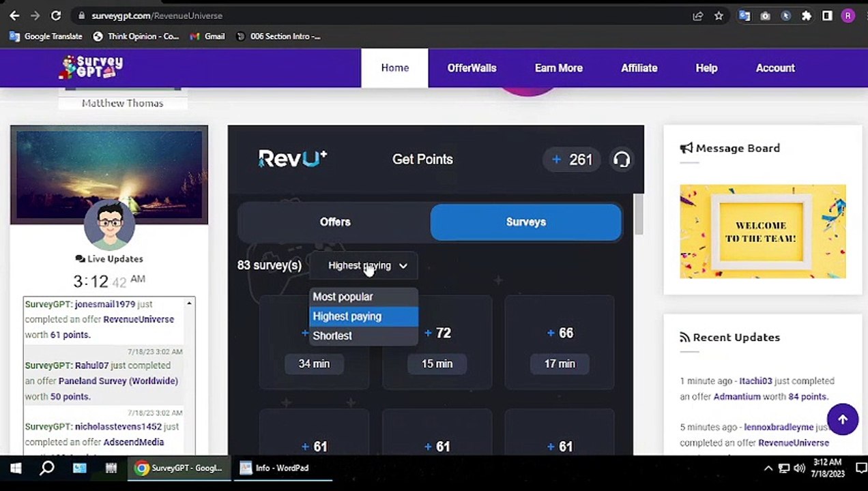Viewport: 868px width, 491px height.
Task: Bookmark this page with star icon
Action: click(719, 16)
